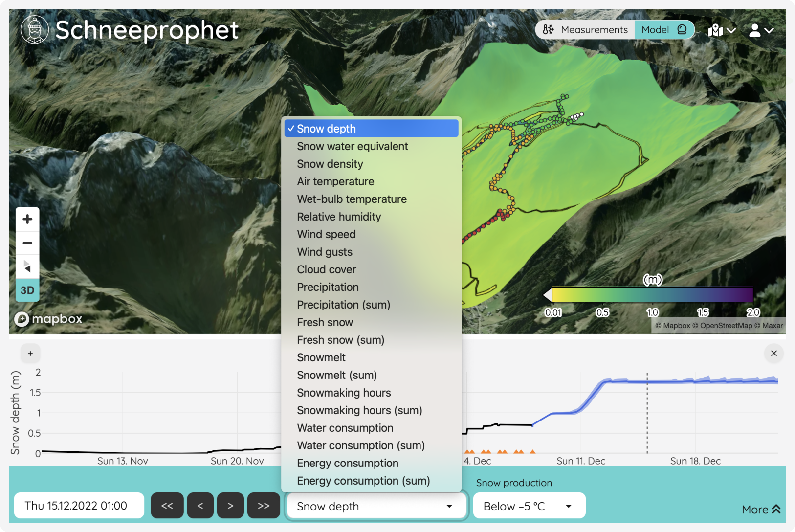
Task: Pick Snowmelt (sum) from the list
Action: pos(372,375)
